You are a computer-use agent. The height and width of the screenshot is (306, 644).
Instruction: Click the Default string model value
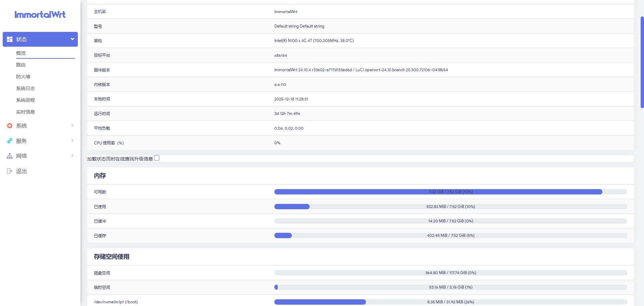(299, 26)
